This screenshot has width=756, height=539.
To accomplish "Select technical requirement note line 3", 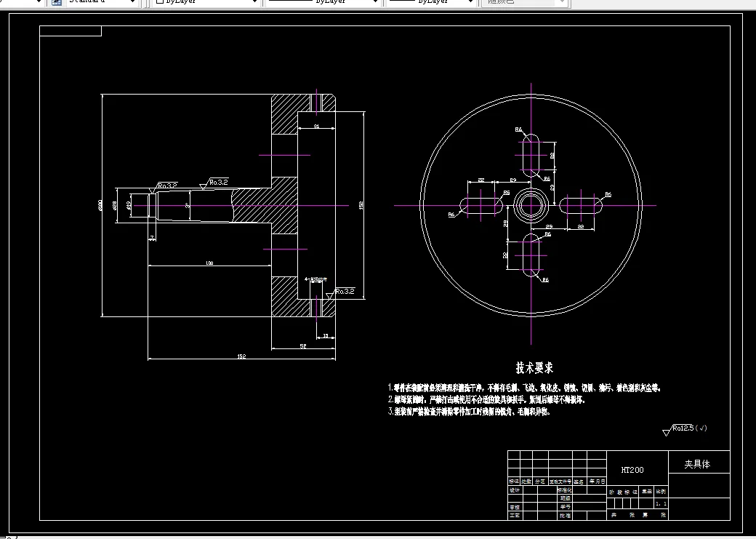I will click(469, 412).
